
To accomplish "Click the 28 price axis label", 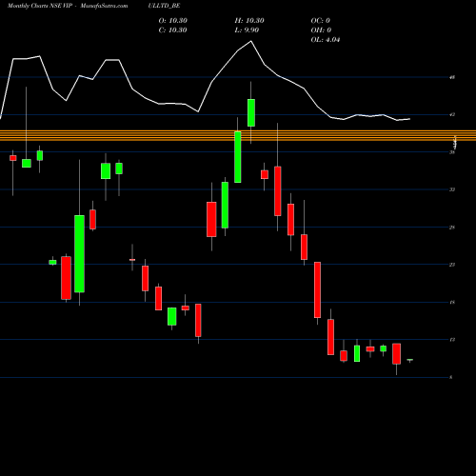I will (452, 228).
